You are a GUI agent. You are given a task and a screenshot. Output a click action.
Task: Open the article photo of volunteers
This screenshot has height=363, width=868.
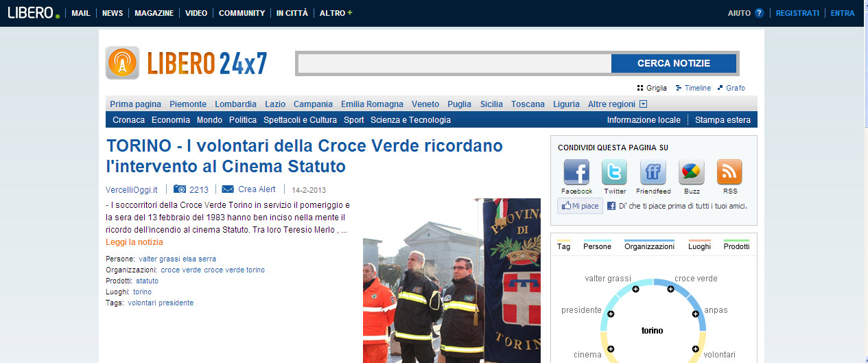coord(451,281)
